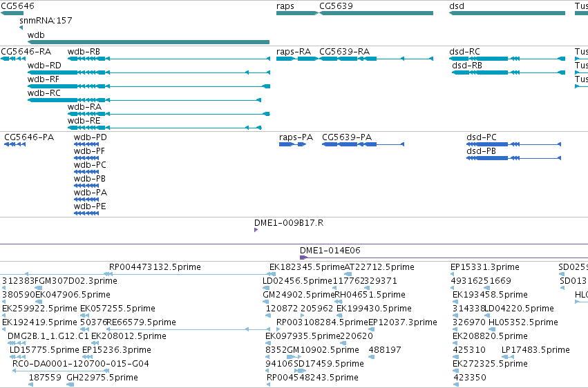Select the wdb-RA transcript label

(84, 107)
